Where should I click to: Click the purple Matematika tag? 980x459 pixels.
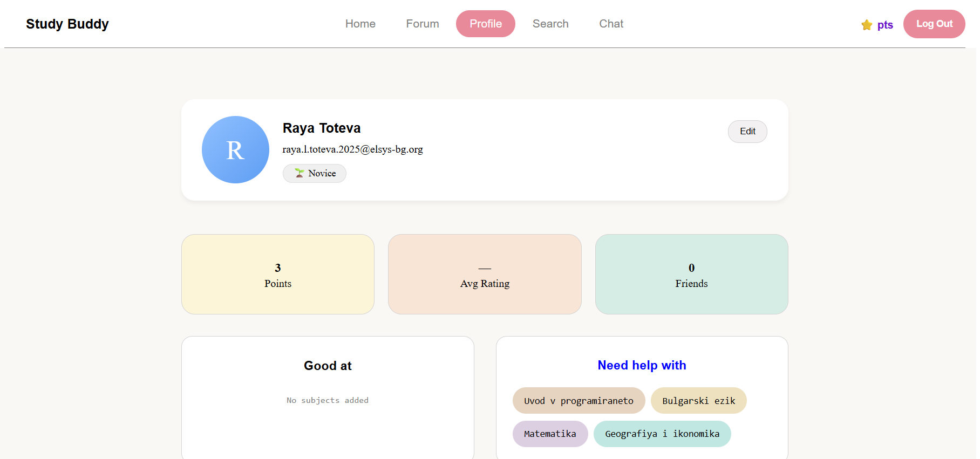(550, 434)
